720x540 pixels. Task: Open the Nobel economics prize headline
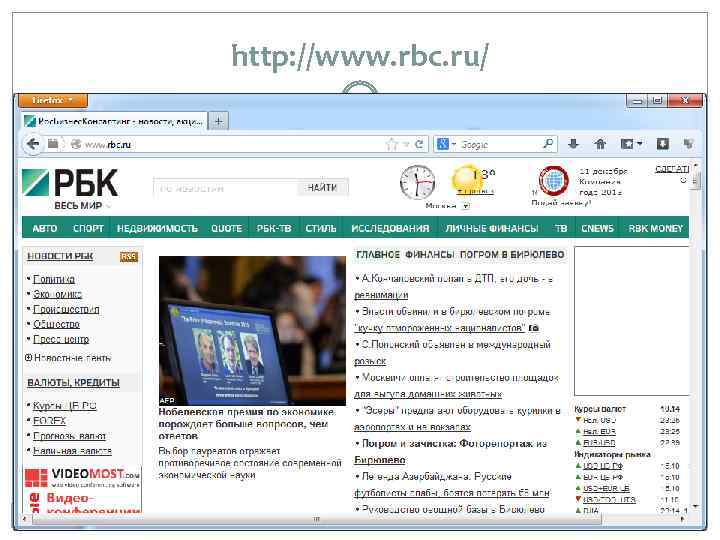(x=246, y=424)
